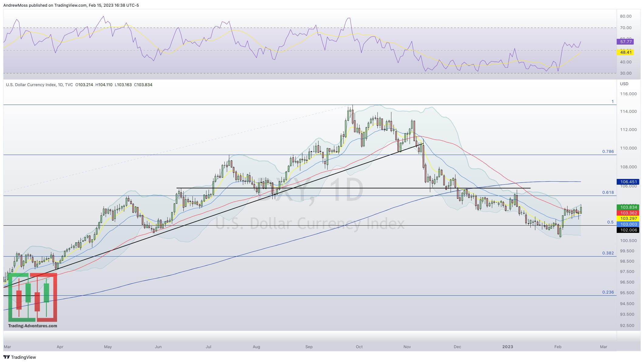This screenshot has height=363, width=644.
Task: Click the black 102.006 price label
Action: pyautogui.click(x=628, y=230)
